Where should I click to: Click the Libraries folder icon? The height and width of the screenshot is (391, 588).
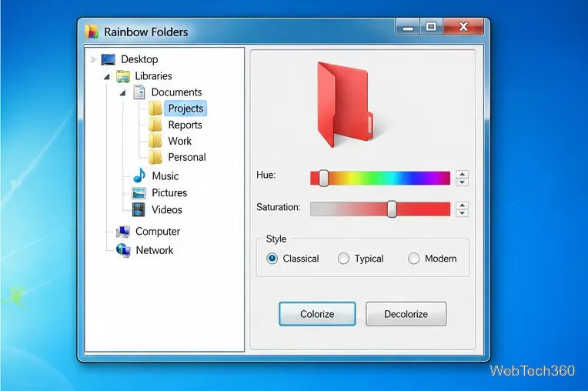click(123, 76)
